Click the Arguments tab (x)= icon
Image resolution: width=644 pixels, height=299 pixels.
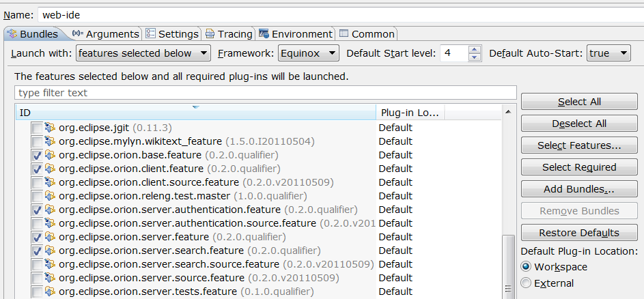coord(78,33)
